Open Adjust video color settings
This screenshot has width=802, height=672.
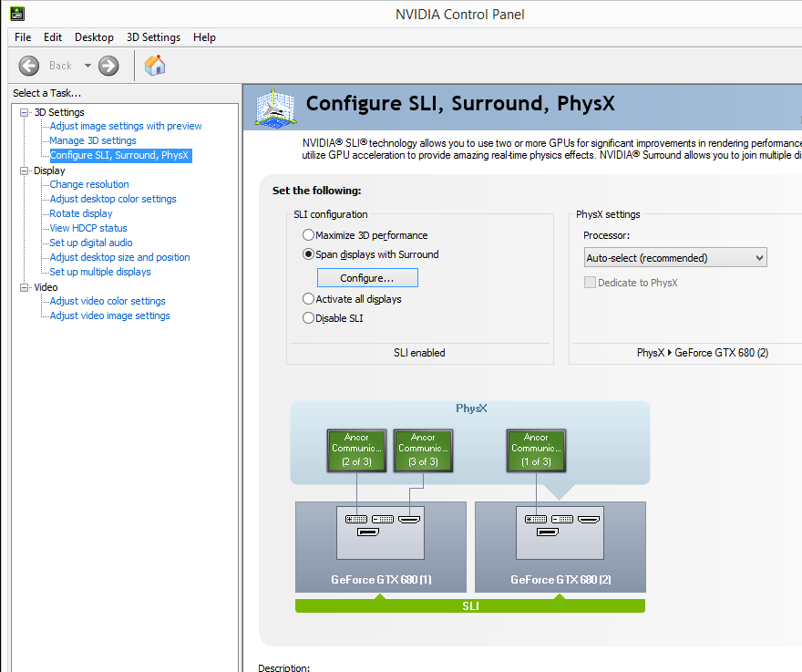(x=108, y=301)
